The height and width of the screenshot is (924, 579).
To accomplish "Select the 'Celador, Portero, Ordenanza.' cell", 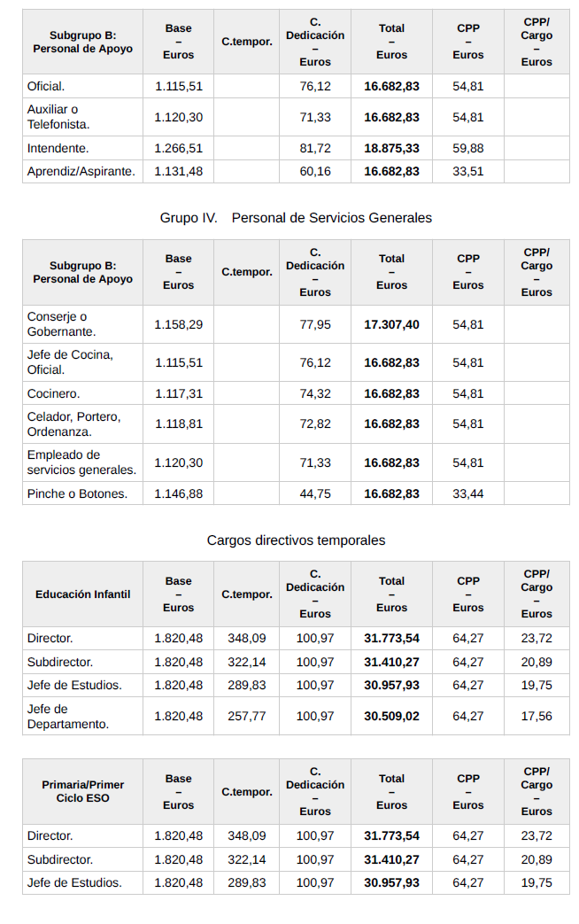I will point(73,424).
